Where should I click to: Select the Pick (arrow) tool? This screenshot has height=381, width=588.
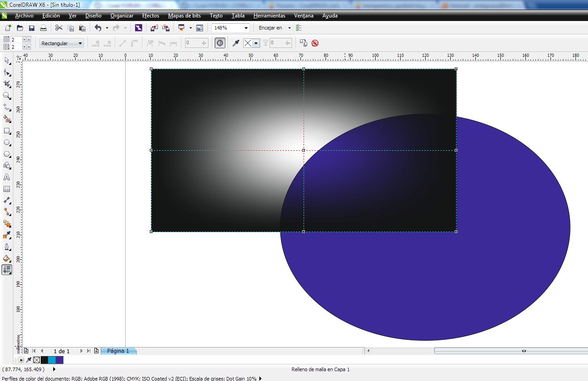7,60
